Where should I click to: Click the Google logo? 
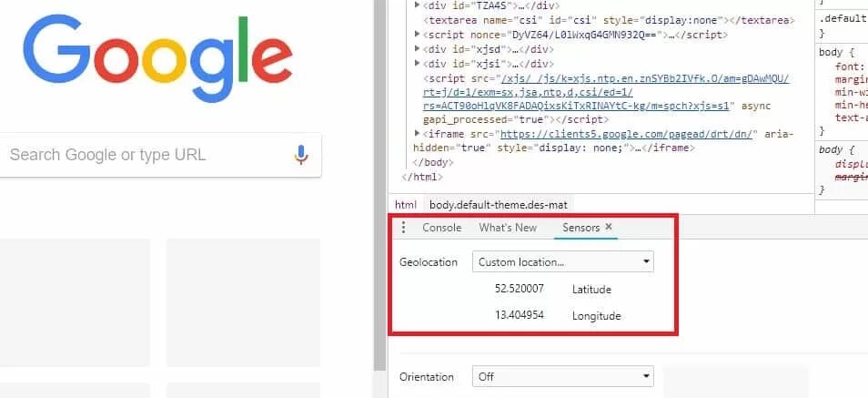pyautogui.click(x=158, y=59)
